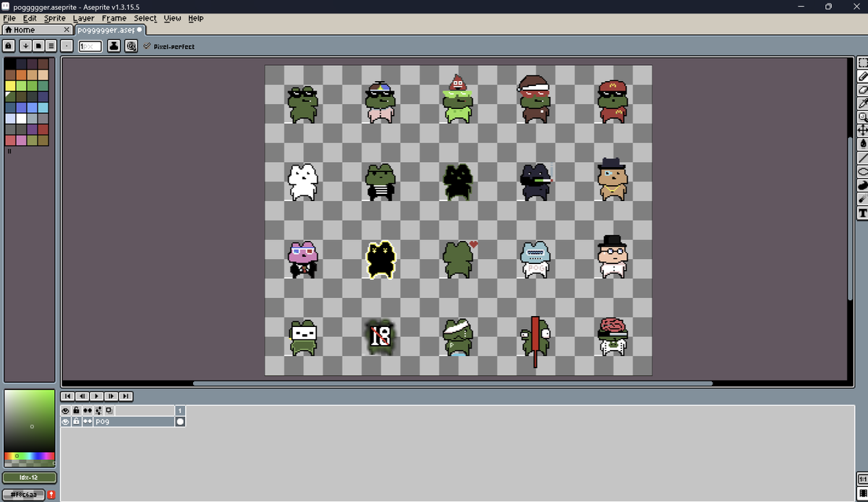
Task: Open the ink type button
Action: pyautogui.click(x=114, y=46)
